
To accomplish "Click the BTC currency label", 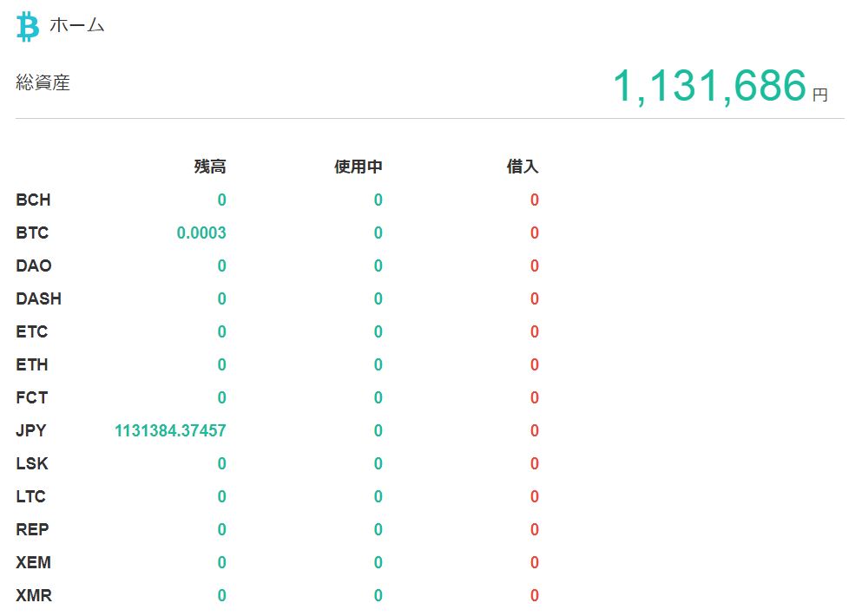I will pos(32,233).
